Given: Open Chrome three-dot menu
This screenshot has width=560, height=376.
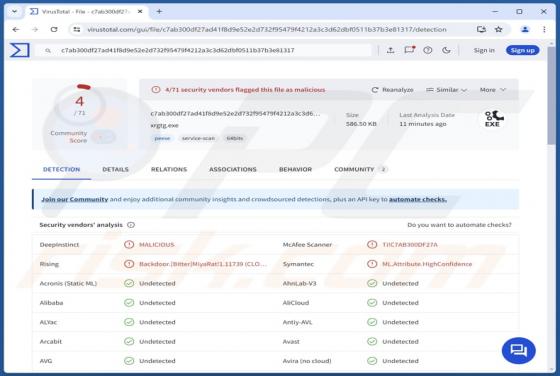Looking at the screenshot, I should click(x=544, y=30).
